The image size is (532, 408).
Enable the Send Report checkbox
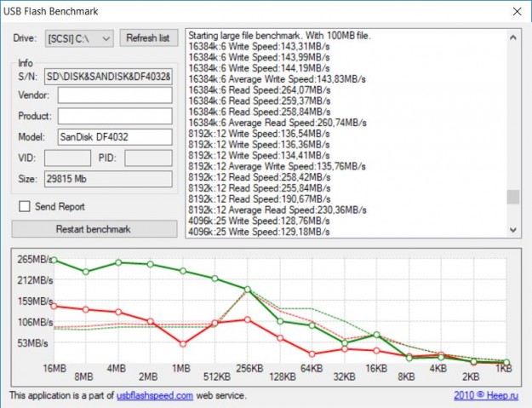tap(25, 206)
